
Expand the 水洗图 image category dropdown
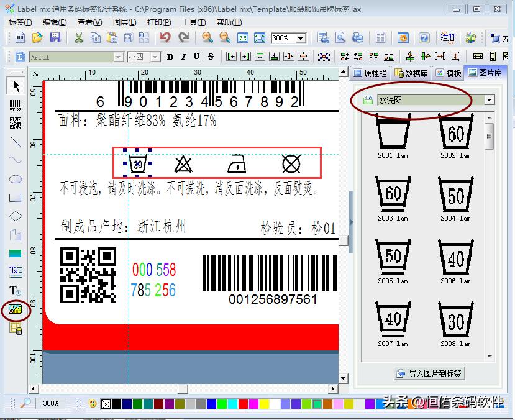click(x=490, y=100)
